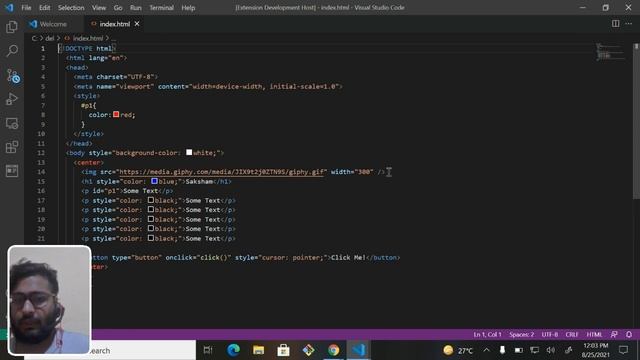
Task: Open Task View on the taskbar
Action: click(208, 350)
